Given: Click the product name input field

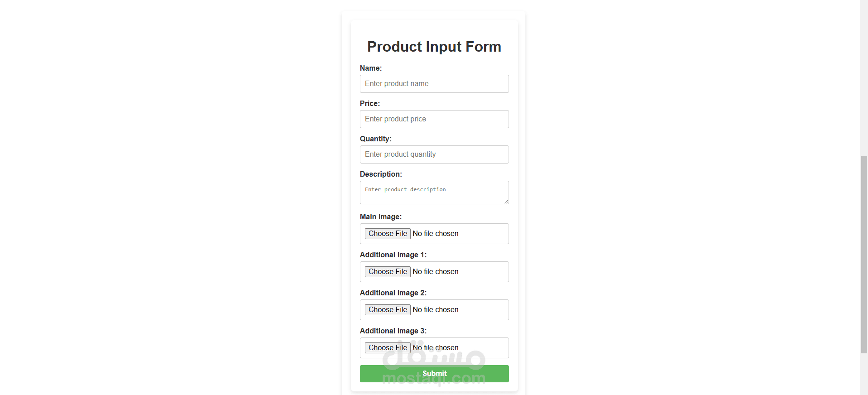Looking at the screenshot, I should 434,84.
